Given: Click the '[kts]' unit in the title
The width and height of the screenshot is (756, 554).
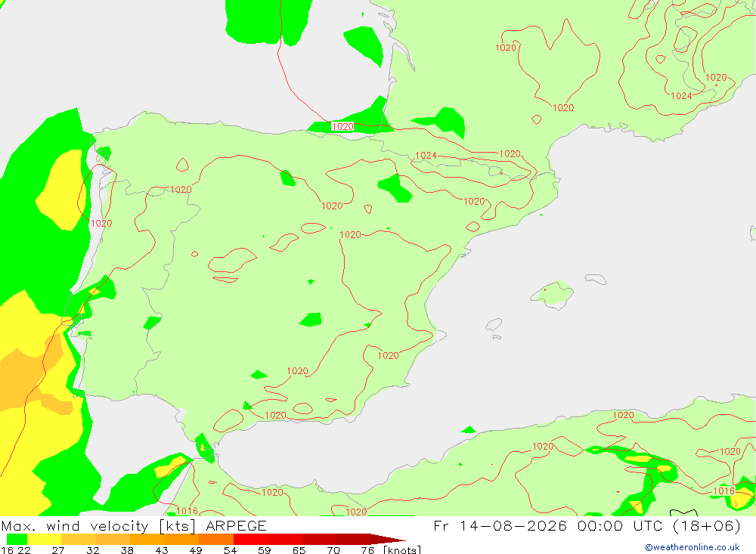Looking at the screenshot, I should (x=178, y=525).
